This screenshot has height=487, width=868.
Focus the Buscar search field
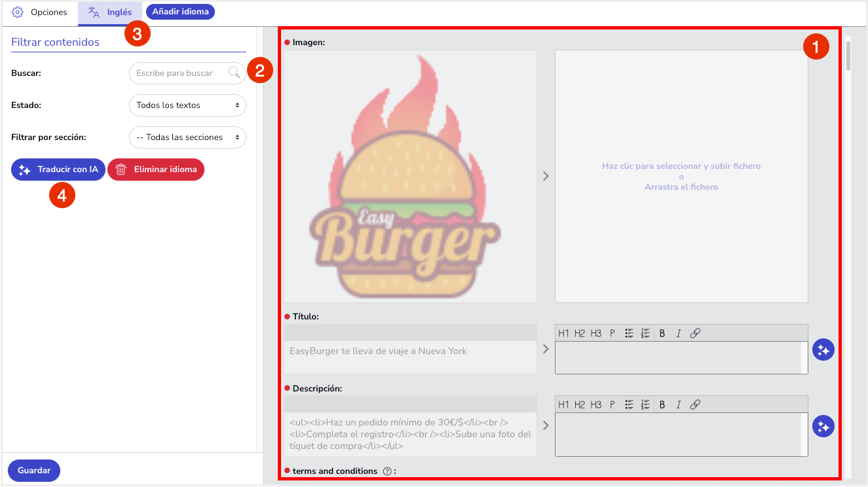187,73
